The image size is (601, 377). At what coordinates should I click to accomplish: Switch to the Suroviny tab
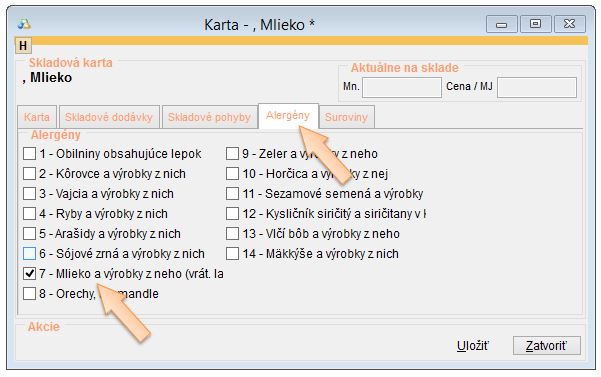click(346, 117)
